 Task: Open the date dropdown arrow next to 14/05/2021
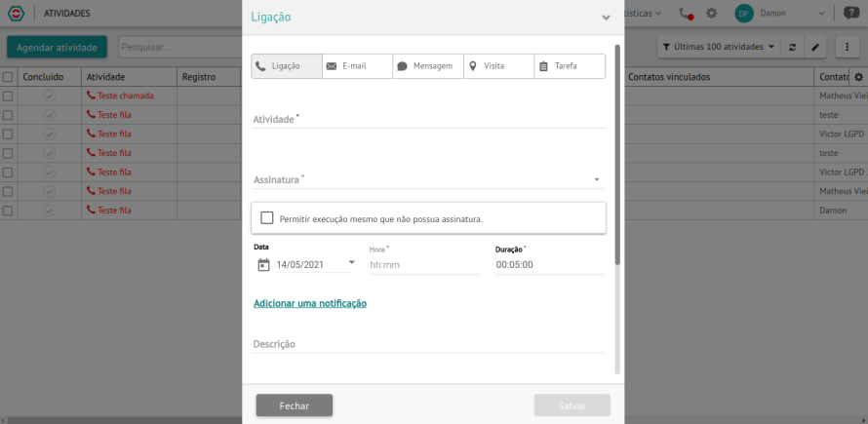pos(351,262)
